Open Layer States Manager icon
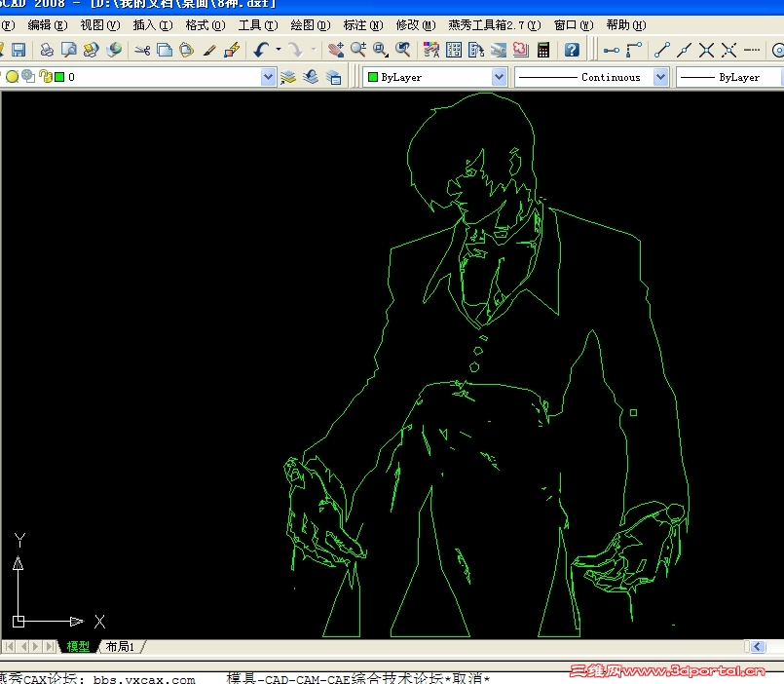 point(333,77)
